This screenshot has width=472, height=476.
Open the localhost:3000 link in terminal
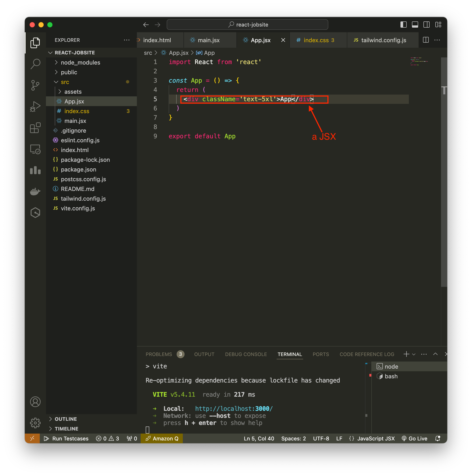pos(234,409)
